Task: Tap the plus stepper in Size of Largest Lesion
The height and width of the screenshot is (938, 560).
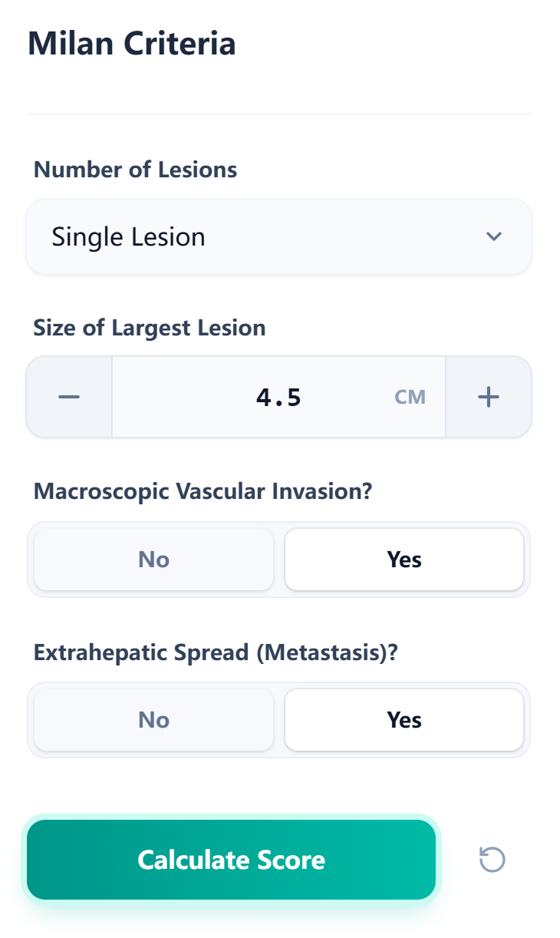Action: click(489, 397)
